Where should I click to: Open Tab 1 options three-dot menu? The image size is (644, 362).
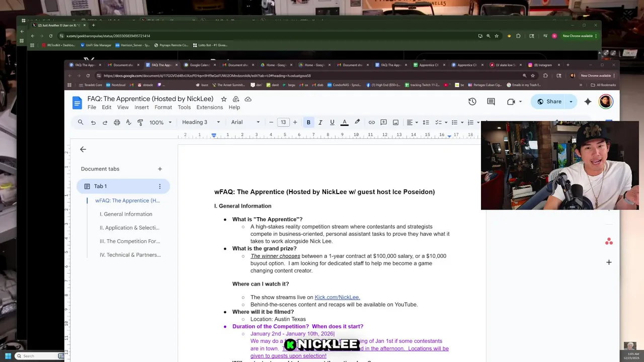[x=160, y=187]
